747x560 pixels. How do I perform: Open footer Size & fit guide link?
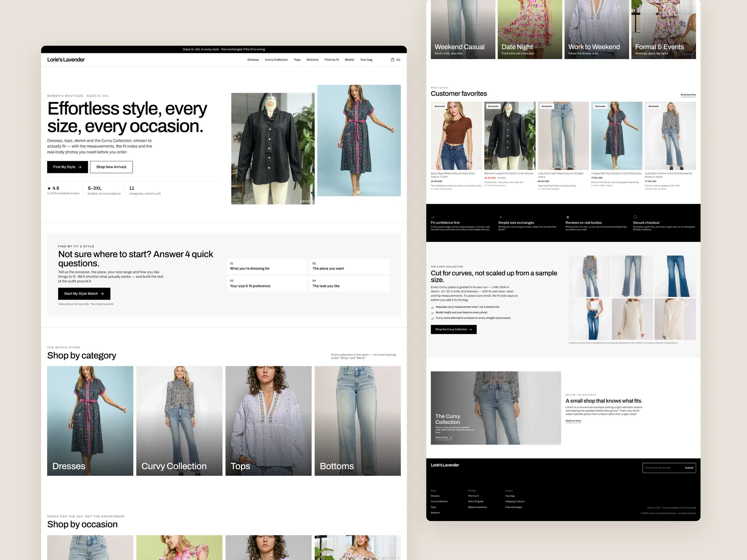click(x=476, y=502)
